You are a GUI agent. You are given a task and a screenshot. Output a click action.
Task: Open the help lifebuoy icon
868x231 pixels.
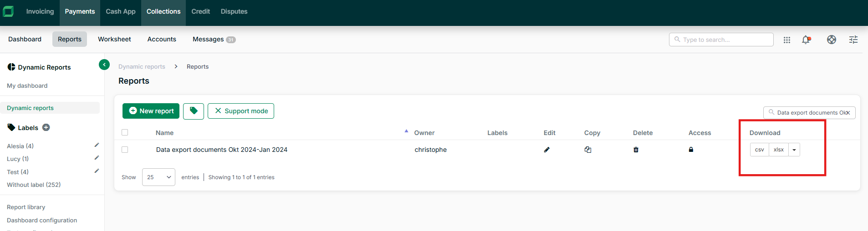[x=831, y=40]
